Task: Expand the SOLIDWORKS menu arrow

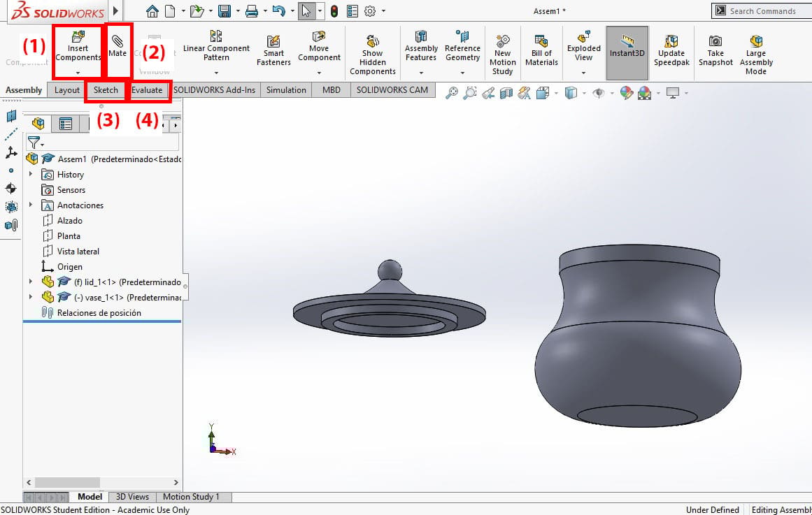Action: [115, 10]
